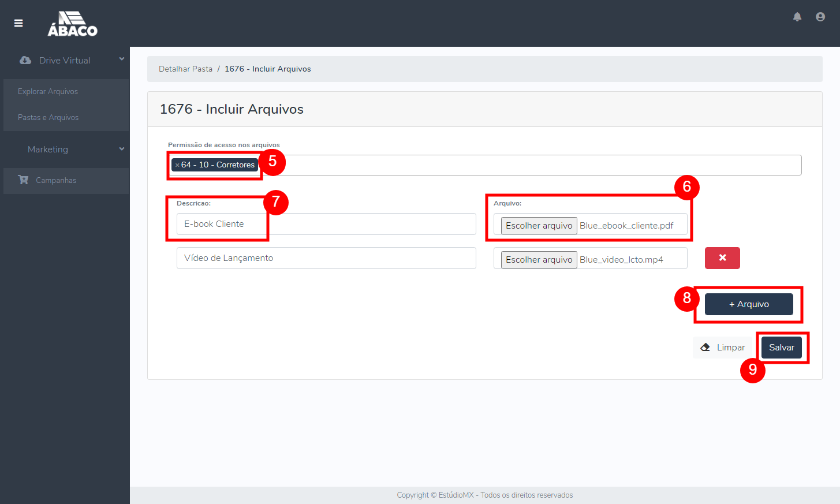Delete second file row with red X

point(722,258)
